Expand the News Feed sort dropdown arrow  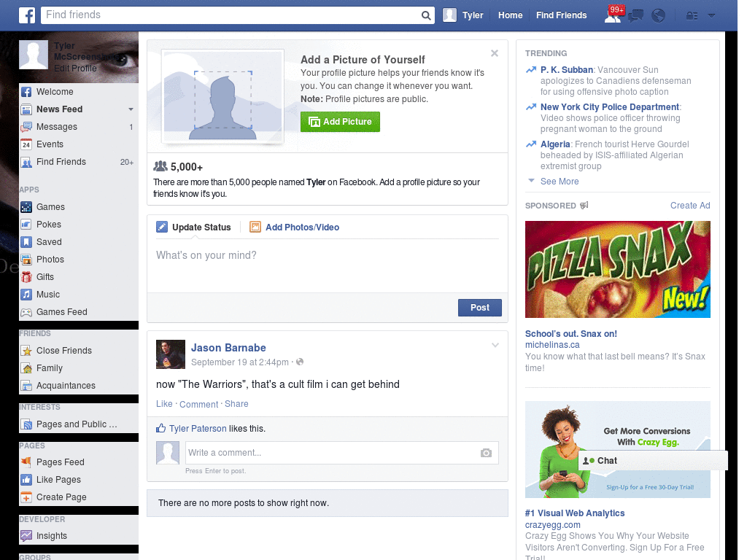tap(131, 109)
